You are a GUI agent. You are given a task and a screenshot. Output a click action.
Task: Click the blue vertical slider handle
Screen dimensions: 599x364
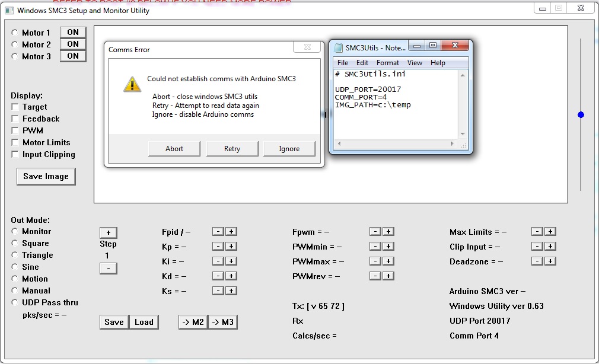coord(581,114)
